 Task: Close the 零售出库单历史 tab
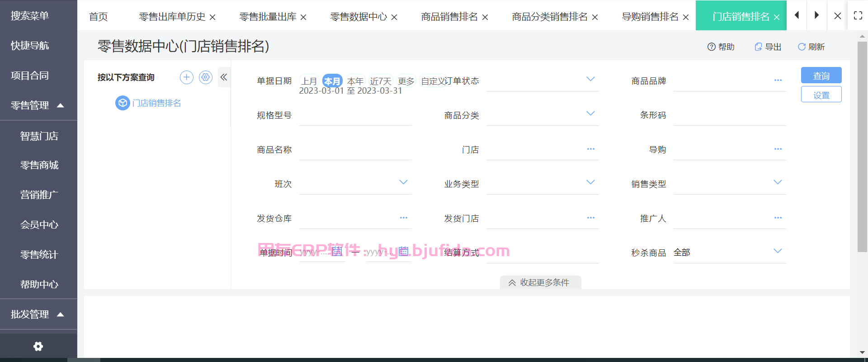point(212,17)
